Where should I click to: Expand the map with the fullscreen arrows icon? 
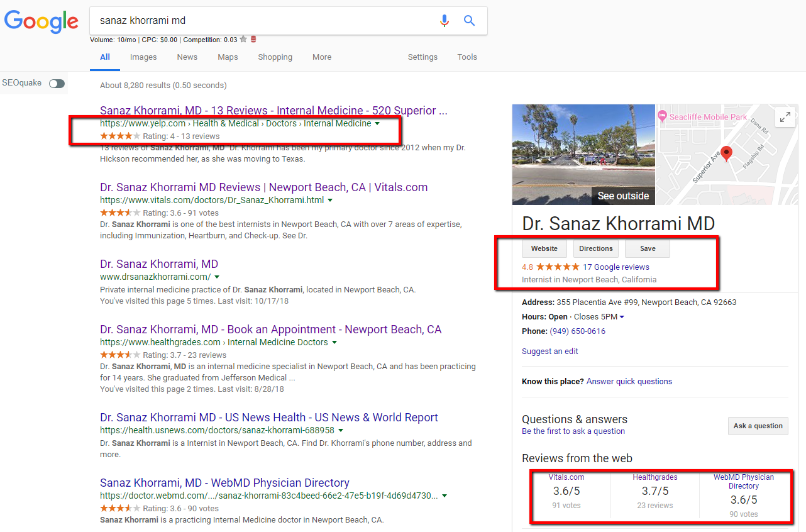[785, 117]
